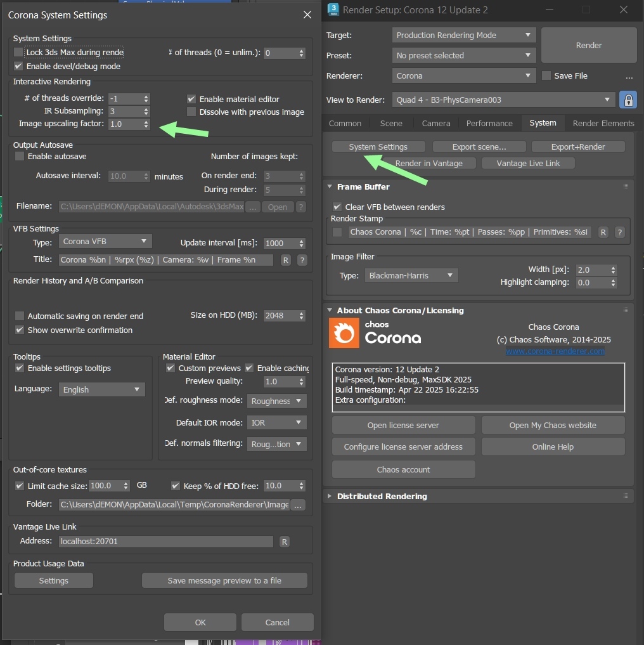
Task: Enable Lock 3ds Max during render
Action: click(18, 52)
